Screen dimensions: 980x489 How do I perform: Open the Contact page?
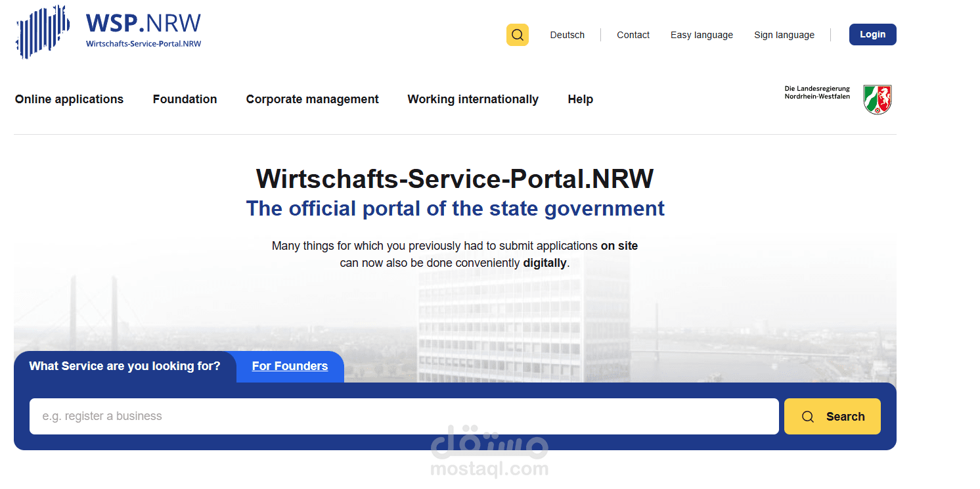[x=633, y=35]
